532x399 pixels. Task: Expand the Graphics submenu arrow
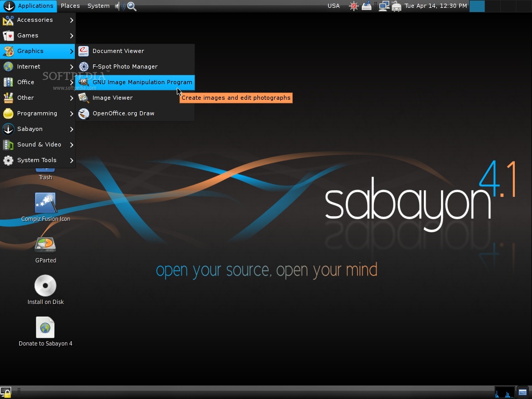[x=72, y=51]
